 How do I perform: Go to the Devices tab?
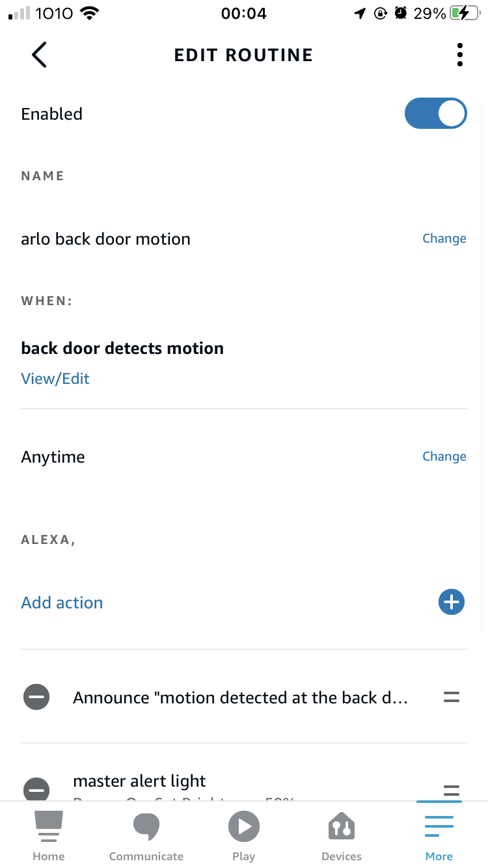342,836
